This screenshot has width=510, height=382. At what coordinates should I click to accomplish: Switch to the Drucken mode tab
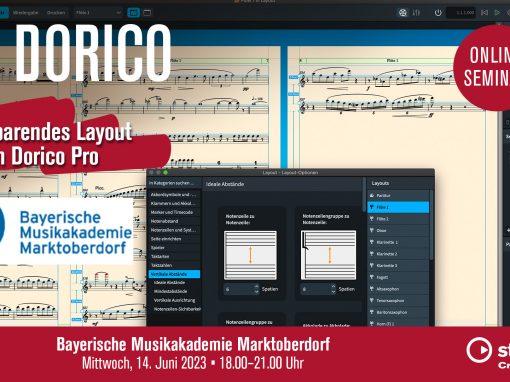pyautogui.click(x=56, y=13)
